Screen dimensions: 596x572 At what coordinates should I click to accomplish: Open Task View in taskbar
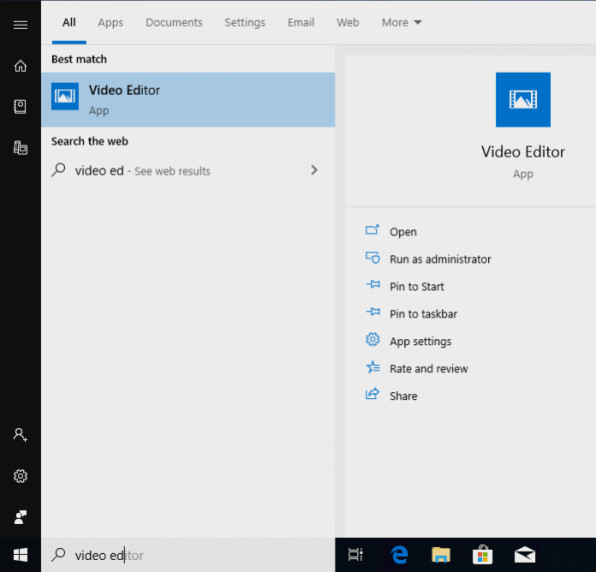tap(355, 555)
